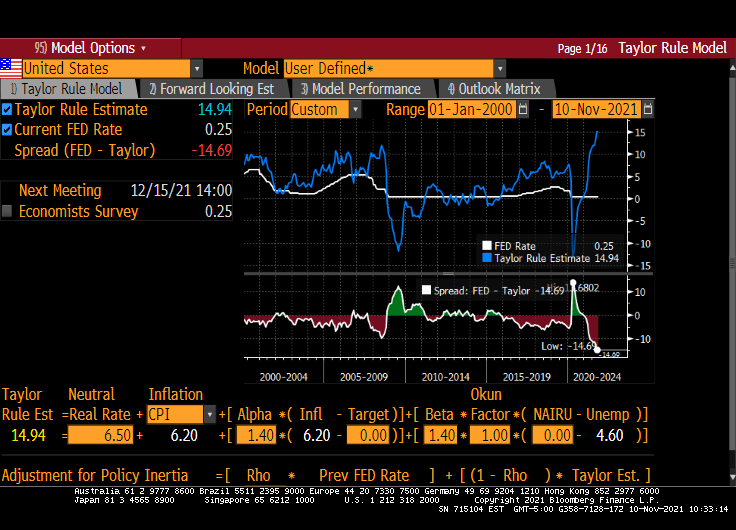
Task: Toggle the Taylor Rule Estimate checkbox
Action: point(8,110)
